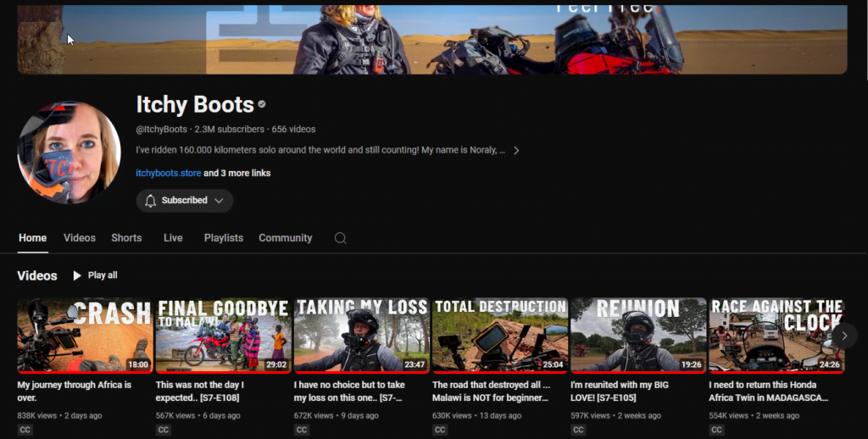This screenshot has height=439, width=868.
Task: Click CC badge under 567K views video
Action: click(164, 430)
